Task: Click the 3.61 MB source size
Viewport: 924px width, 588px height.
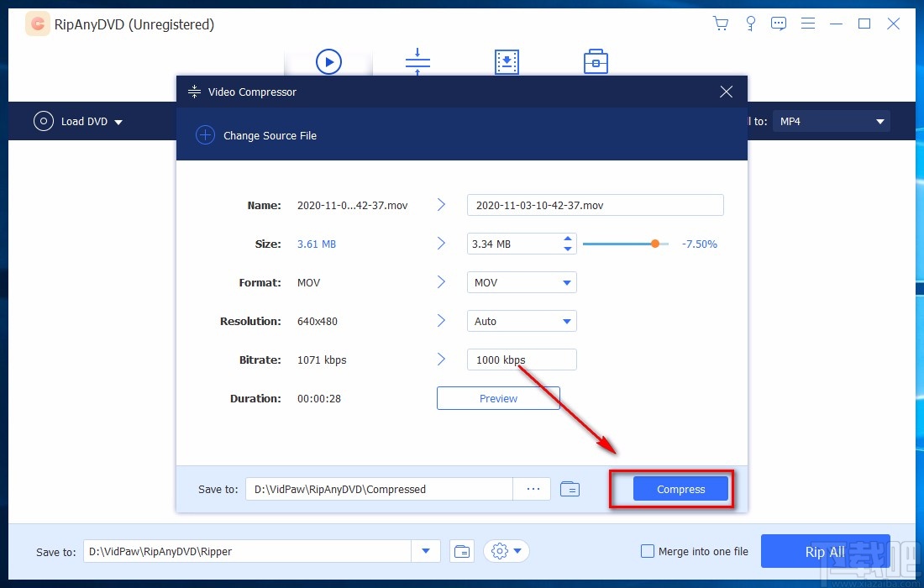Action: tap(317, 244)
